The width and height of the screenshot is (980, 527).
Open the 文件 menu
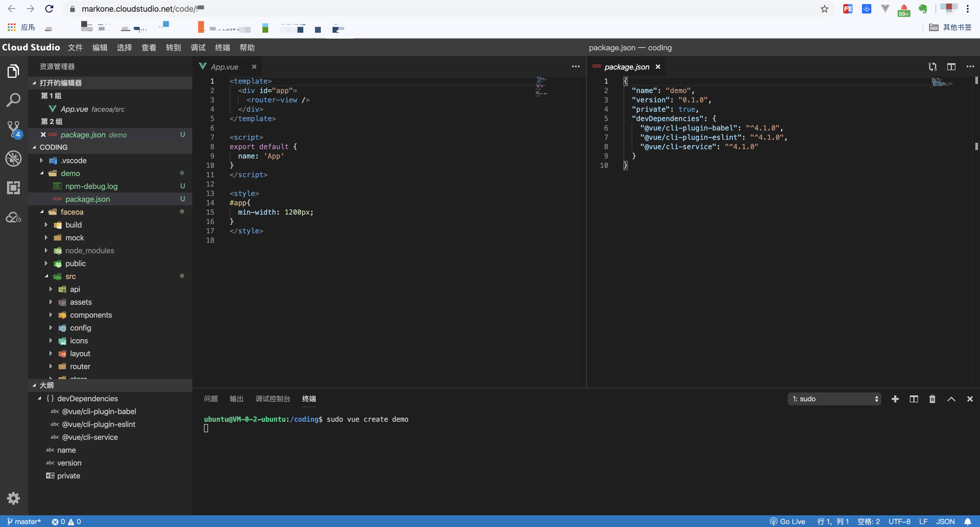coord(75,47)
